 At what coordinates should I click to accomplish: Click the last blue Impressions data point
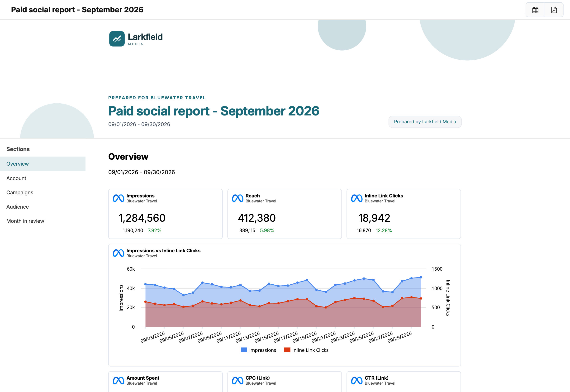[421, 277]
